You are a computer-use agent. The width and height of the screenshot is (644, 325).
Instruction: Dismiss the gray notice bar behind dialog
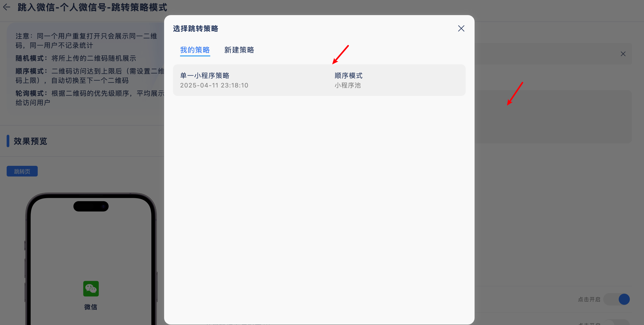[x=623, y=54]
